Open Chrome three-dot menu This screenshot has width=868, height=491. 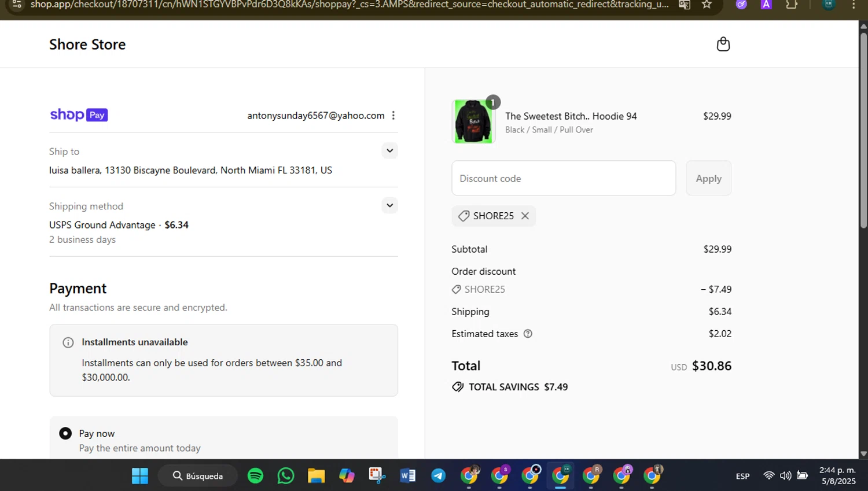coord(854,5)
